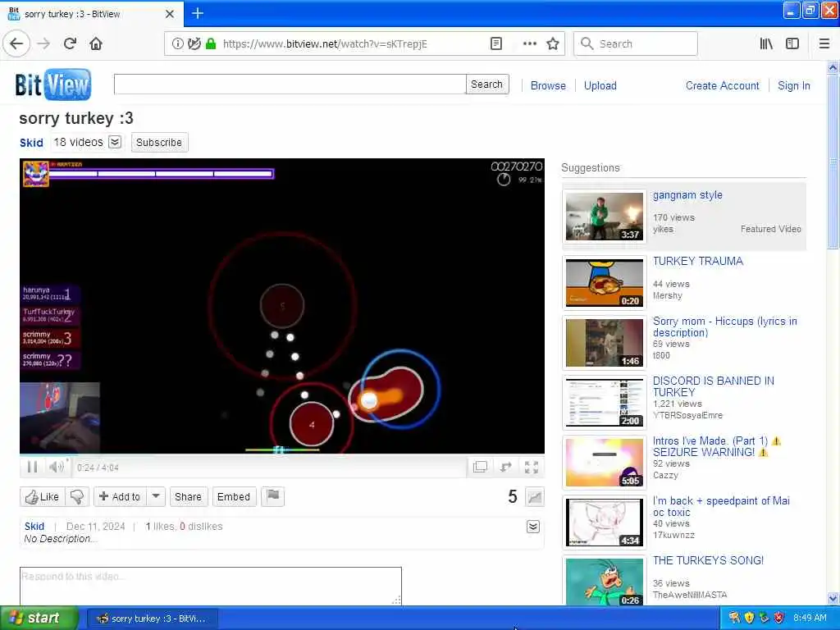Viewport: 840px width, 630px height.
Task: Click the tracking protection shield icon
Action: pyautogui.click(x=194, y=43)
